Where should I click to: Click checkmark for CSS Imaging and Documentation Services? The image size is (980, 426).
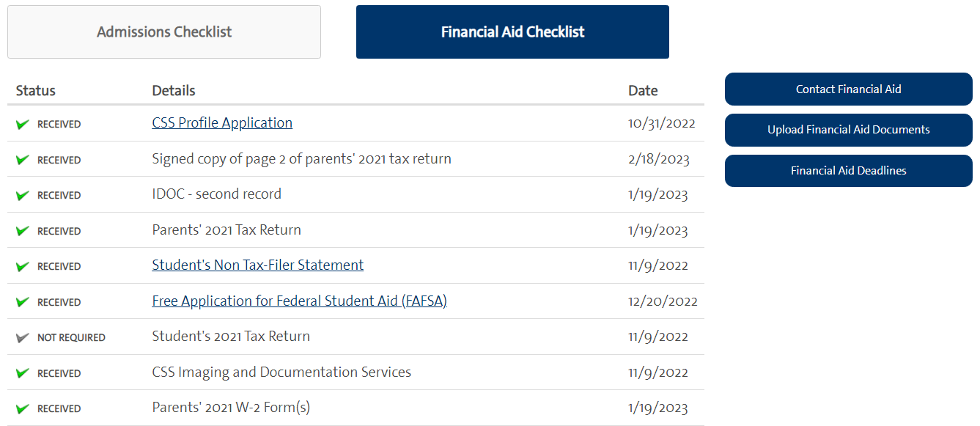click(x=23, y=373)
